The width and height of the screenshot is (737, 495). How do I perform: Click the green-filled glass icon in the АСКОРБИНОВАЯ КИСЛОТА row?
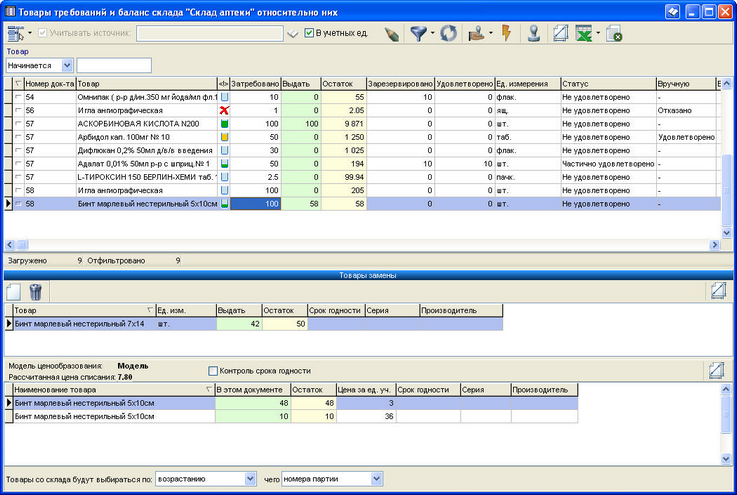pyautogui.click(x=224, y=124)
